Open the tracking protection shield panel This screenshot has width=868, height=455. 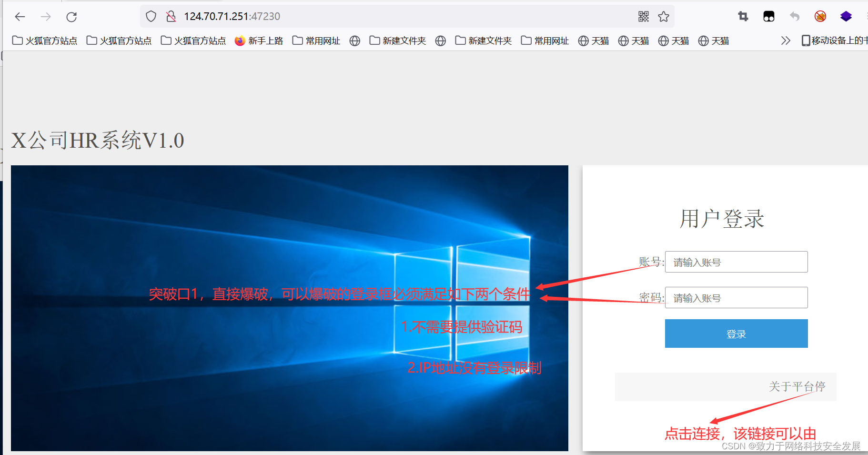click(x=151, y=17)
